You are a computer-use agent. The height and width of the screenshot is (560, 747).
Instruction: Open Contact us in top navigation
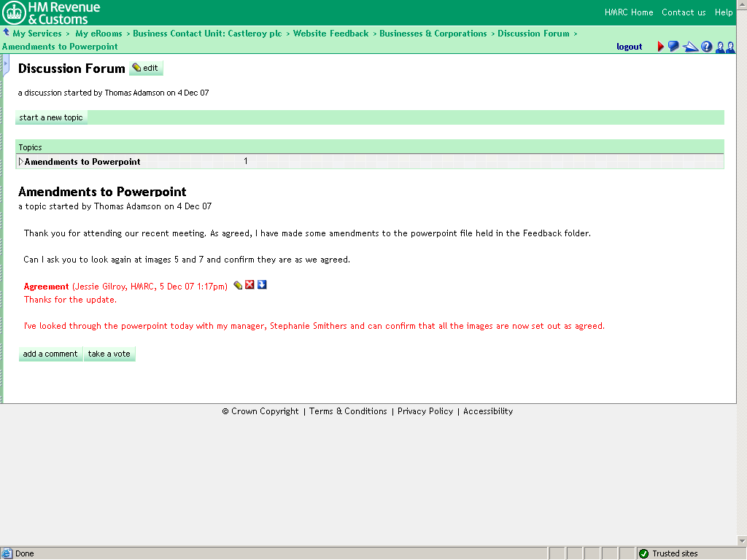(x=684, y=12)
